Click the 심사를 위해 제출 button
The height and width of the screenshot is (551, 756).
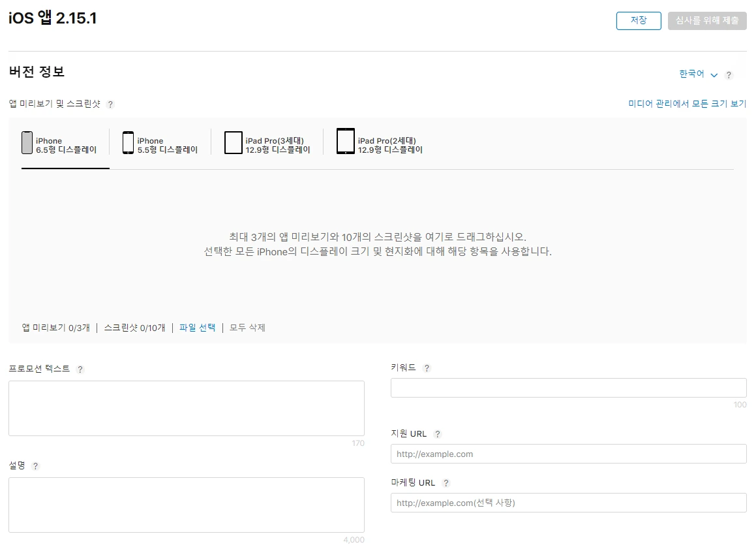click(x=707, y=21)
